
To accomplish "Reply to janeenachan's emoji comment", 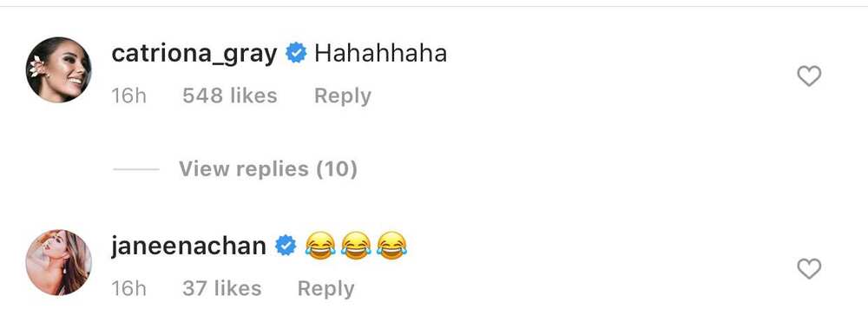I will (326, 289).
